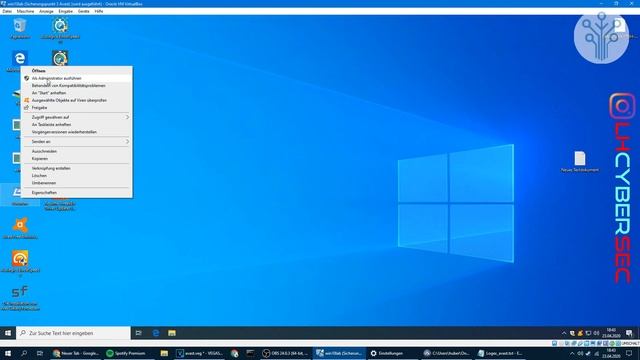The image size is (640, 360).
Task: Select the Avast Free Antivirus desktop icon
Action: pos(20,228)
